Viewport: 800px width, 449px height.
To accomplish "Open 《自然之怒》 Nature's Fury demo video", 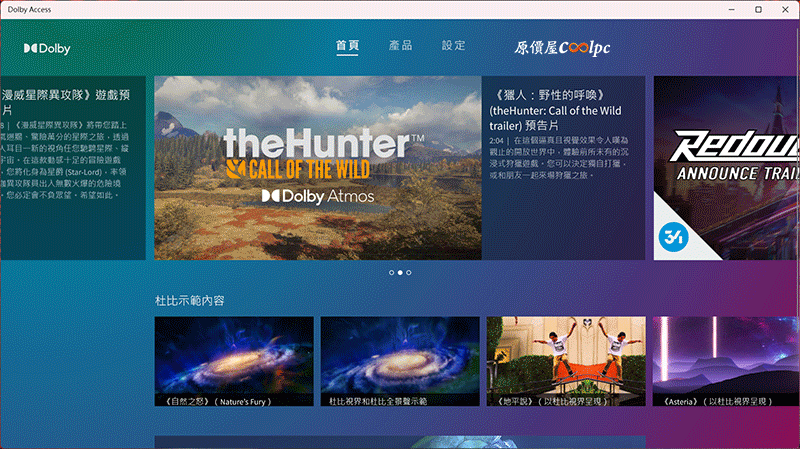I will pos(234,361).
